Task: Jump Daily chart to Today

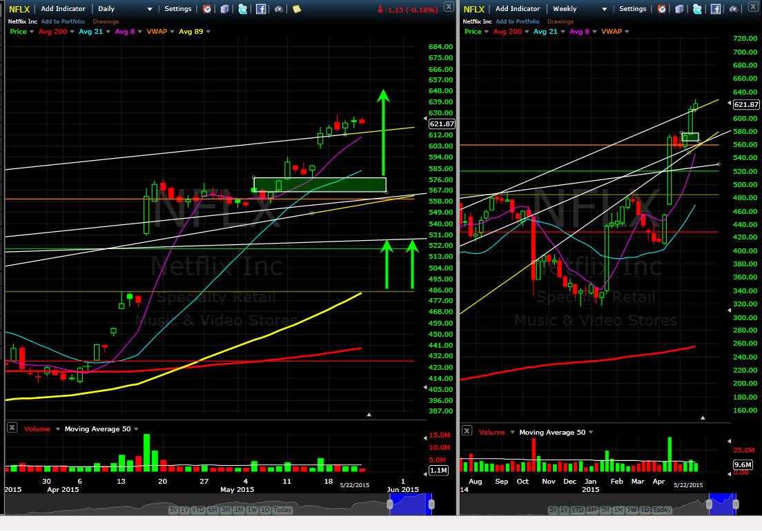Action: pos(282,510)
